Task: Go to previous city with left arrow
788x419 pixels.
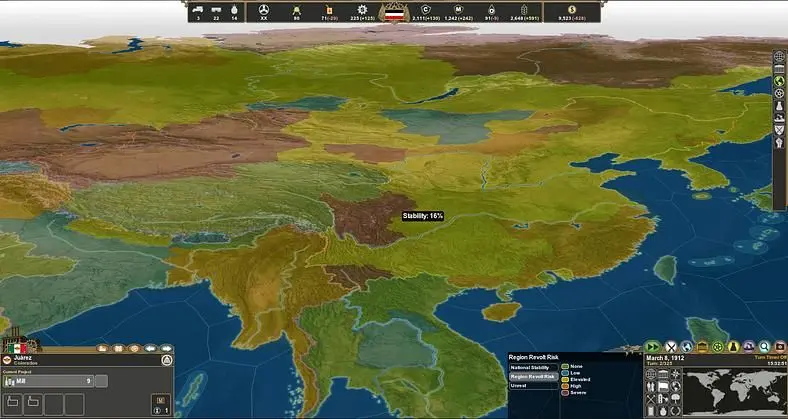Action: pos(150,348)
